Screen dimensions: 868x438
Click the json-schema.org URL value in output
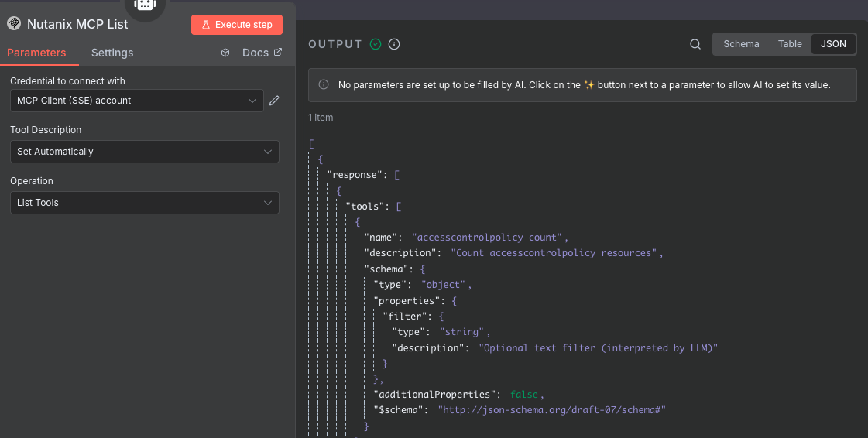[553, 410]
